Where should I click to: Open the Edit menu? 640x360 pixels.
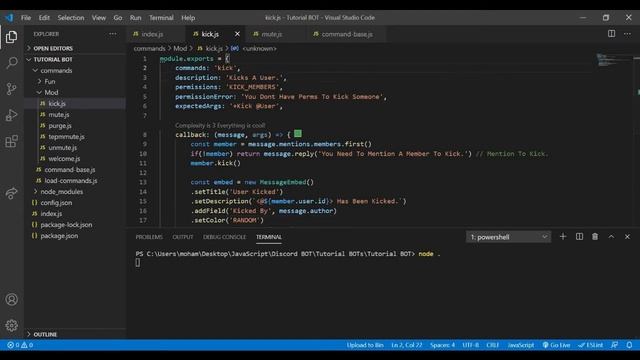pos(44,18)
